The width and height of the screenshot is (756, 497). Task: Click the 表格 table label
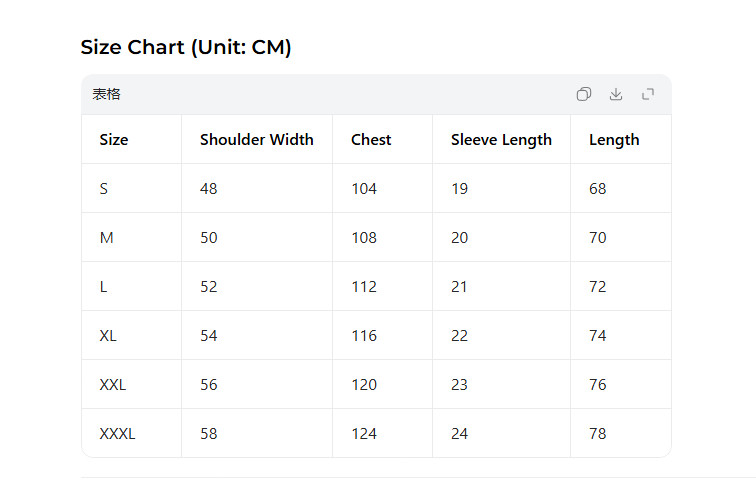[107, 94]
